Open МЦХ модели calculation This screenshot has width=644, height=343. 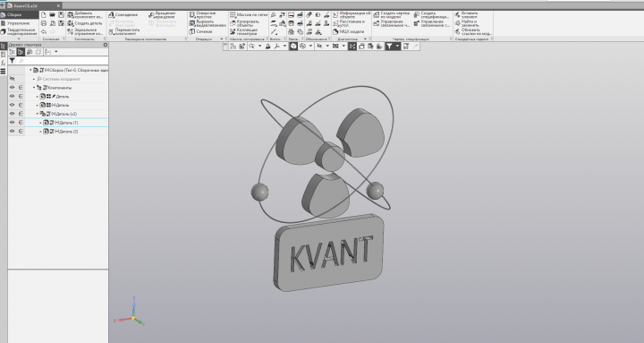click(x=348, y=31)
